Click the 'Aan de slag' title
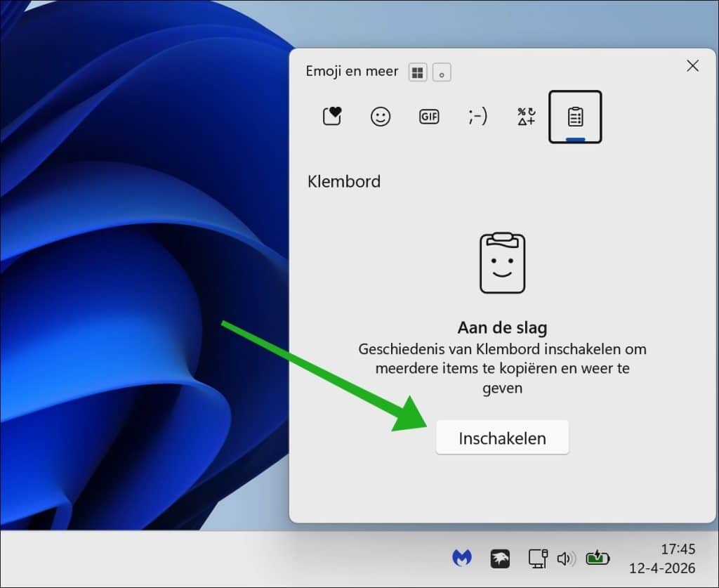 (x=502, y=327)
